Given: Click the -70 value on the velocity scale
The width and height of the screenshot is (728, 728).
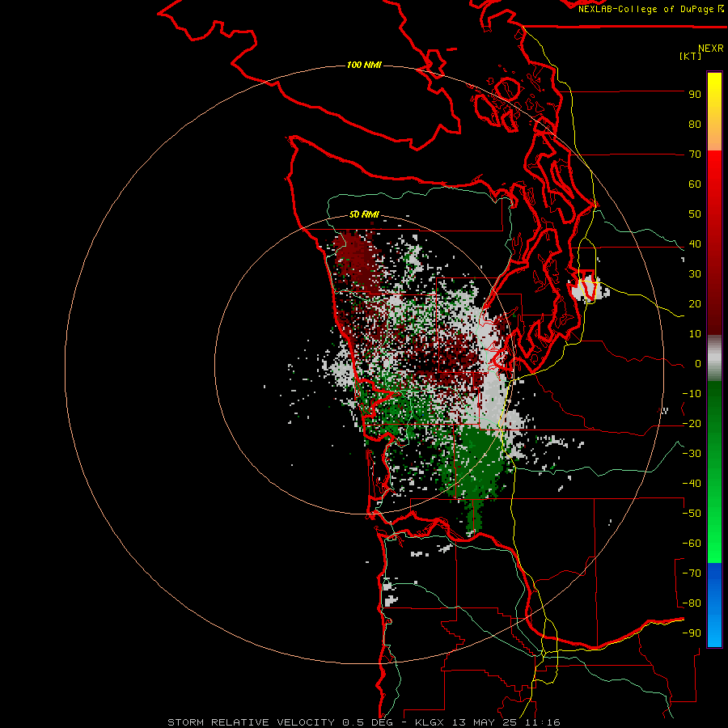Looking at the screenshot, I should point(692,574).
